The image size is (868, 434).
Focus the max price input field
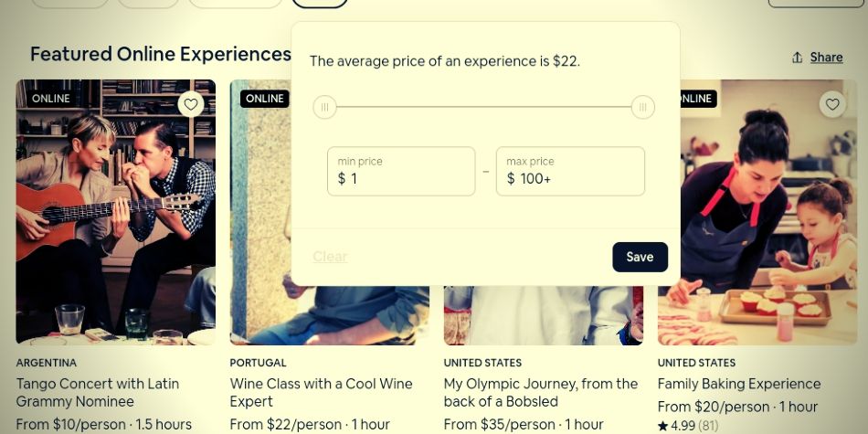(570, 172)
